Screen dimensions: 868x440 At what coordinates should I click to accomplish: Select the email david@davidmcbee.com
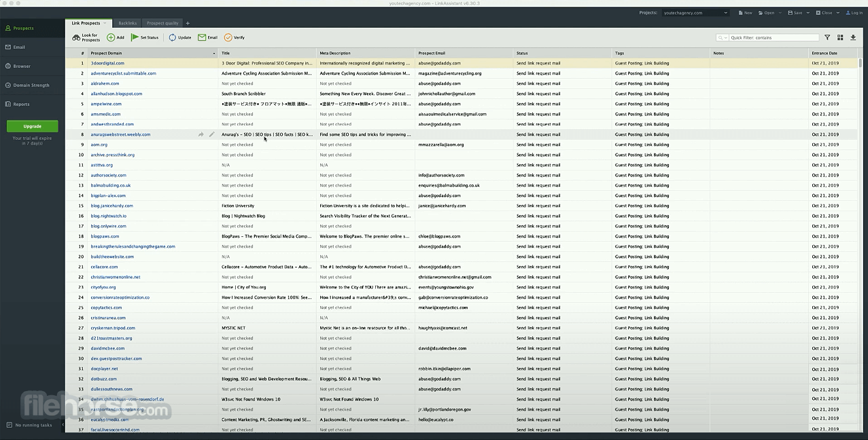tap(442, 348)
